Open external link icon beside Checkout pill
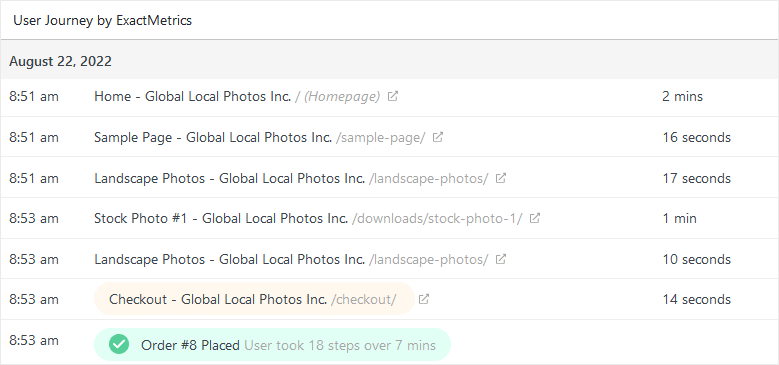The image size is (779, 365). pyautogui.click(x=424, y=299)
